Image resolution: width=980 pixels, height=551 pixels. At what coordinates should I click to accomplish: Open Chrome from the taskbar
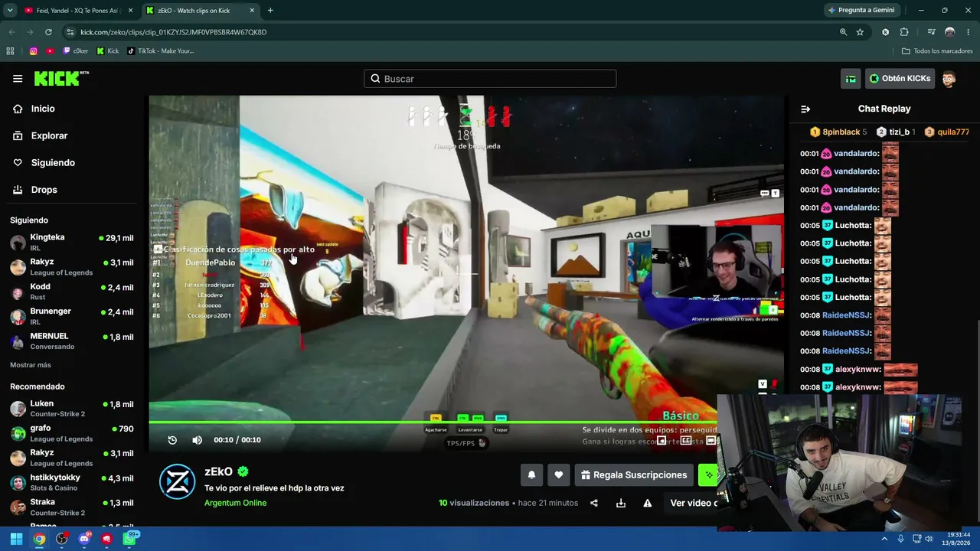[x=39, y=539]
